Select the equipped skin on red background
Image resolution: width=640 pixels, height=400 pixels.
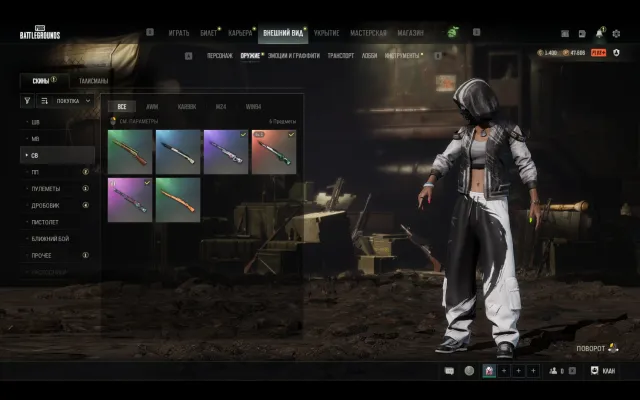(274, 152)
